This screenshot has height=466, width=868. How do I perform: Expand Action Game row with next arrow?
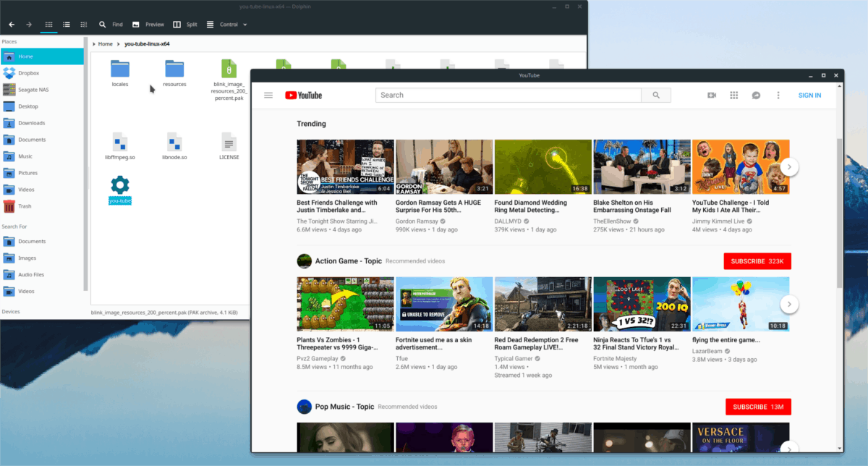(x=789, y=304)
